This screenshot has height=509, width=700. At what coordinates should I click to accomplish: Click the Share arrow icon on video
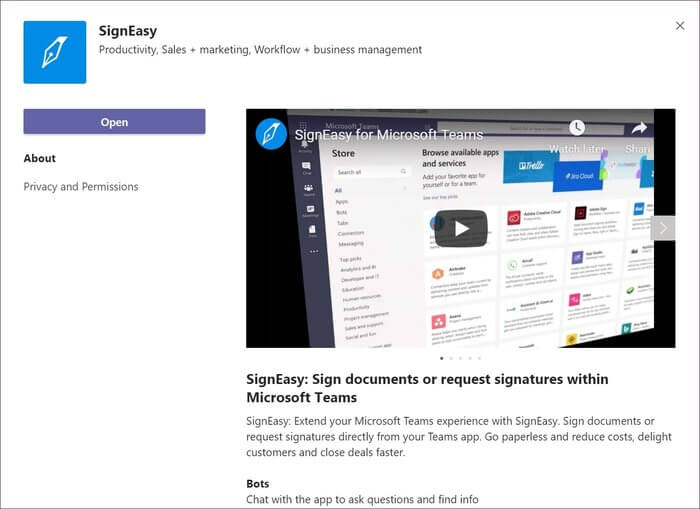[x=639, y=129]
